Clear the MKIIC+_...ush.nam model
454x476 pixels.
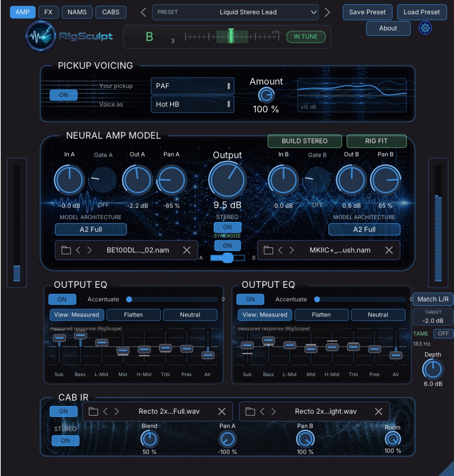pos(389,250)
